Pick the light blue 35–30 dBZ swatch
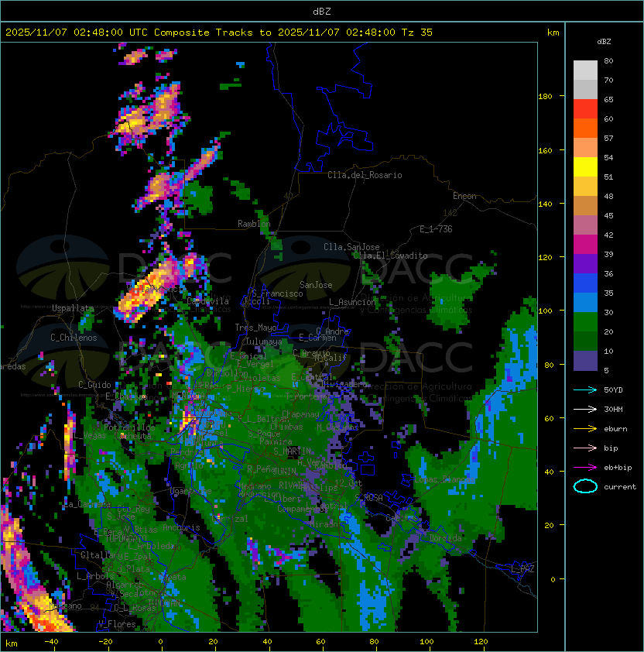 [585, 302]
